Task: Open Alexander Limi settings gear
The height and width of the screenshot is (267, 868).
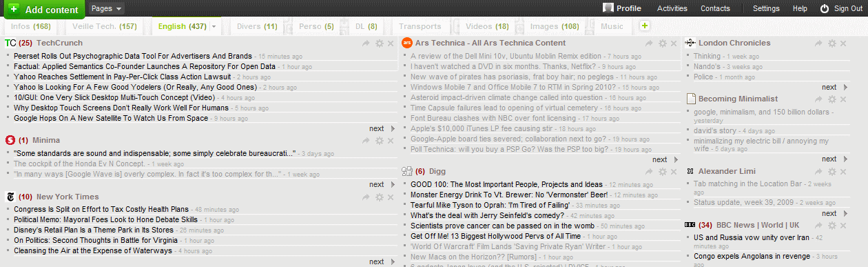Action: 831,171
